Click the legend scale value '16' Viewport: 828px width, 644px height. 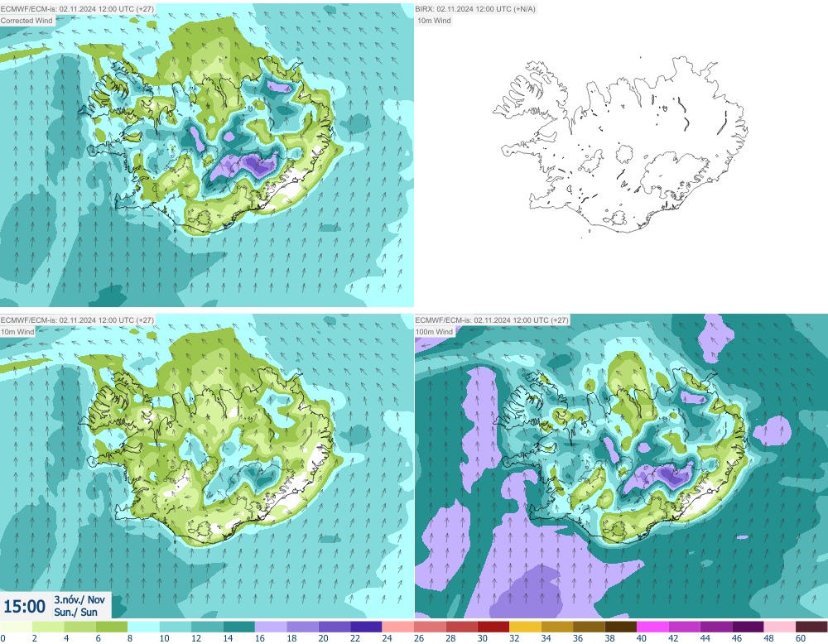pos(260,638)
